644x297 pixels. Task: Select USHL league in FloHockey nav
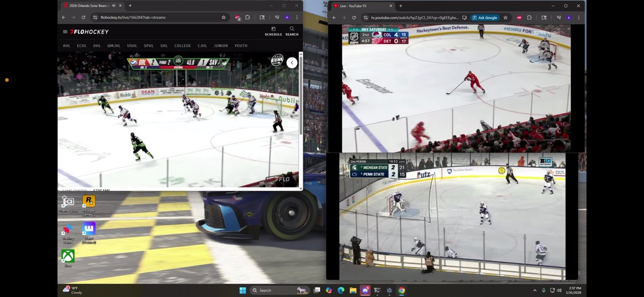[132, 46]
